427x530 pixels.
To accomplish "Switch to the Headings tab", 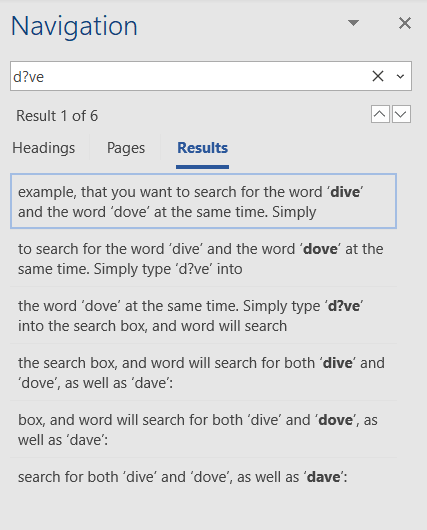I will [44, 148].
